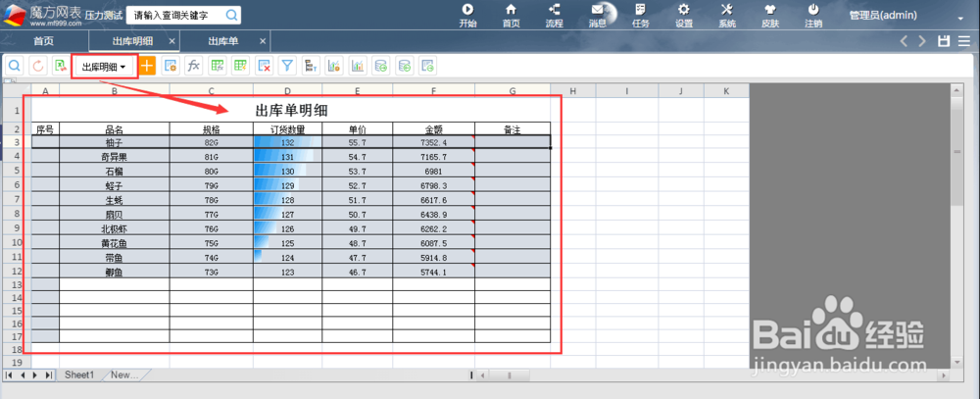Screen dimensions: 980x399
Task: Go to 首页 home icon in header
Action: [512, 16]
